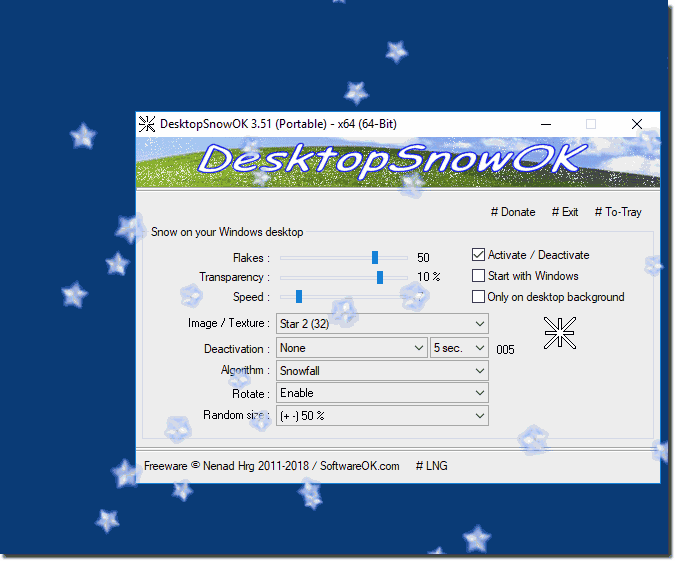Click the Flakes slider handle

375,257
